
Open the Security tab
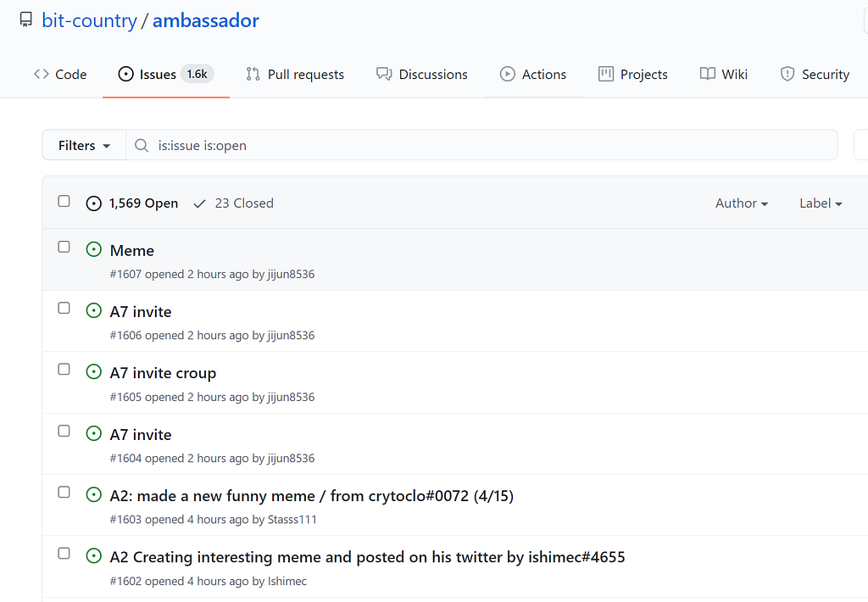815,75
